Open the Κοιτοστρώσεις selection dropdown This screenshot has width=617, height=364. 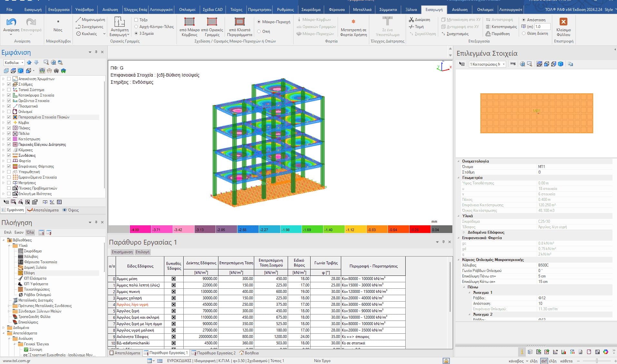pyautogui.click(x=487, y=64)
